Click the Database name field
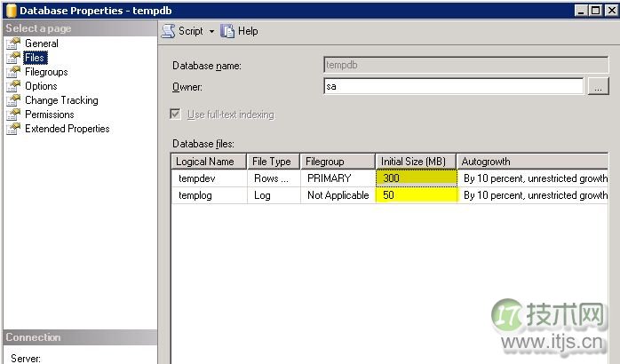 (465, 65)
